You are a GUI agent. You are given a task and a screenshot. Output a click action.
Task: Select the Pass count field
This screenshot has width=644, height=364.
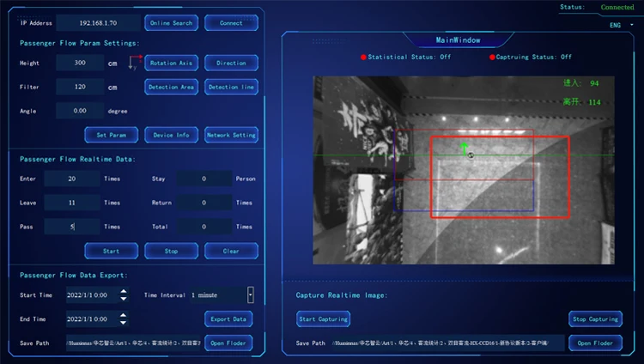(x=72, y=227)
